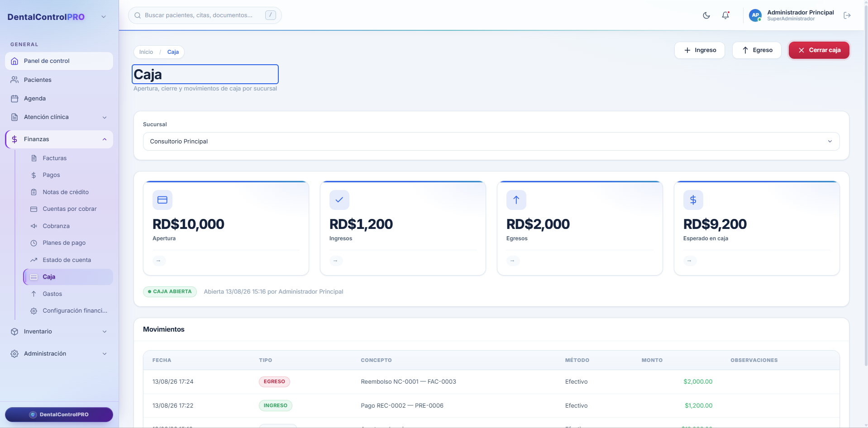Open notifications bell

[725, 15]
